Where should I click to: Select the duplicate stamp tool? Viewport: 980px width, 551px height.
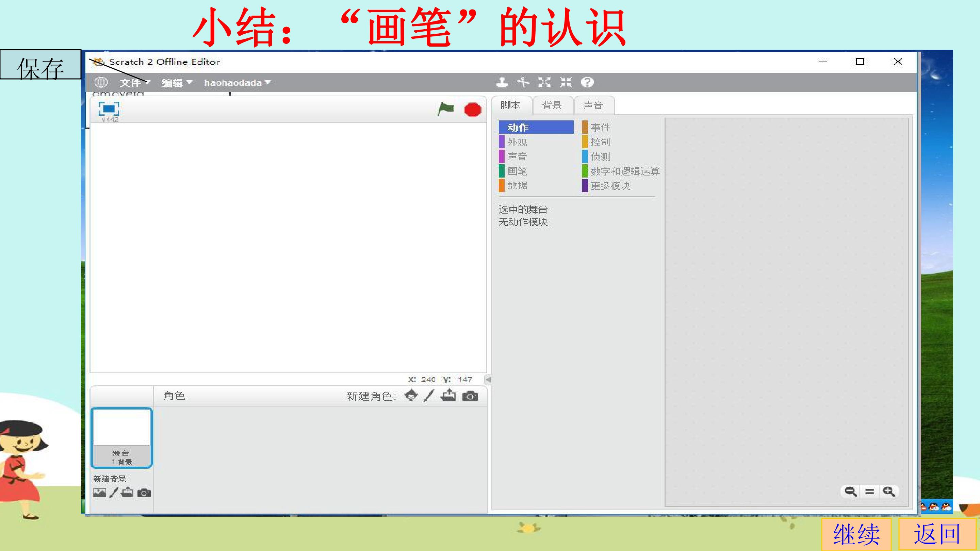point(502,82)
